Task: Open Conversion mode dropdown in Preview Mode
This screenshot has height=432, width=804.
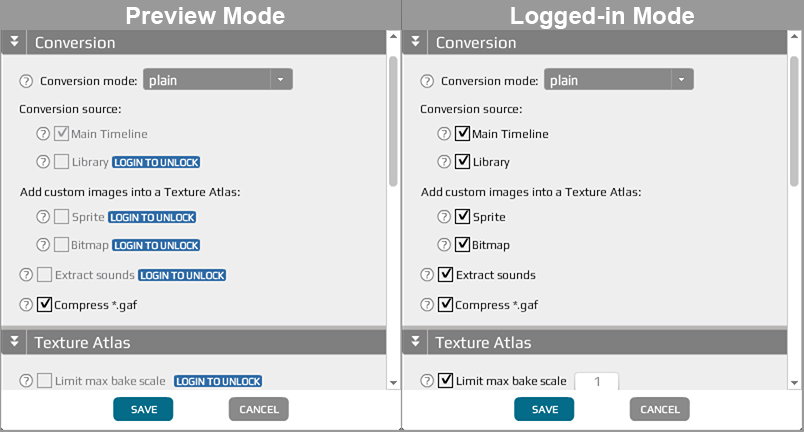Action: click(x=218, y=79)
